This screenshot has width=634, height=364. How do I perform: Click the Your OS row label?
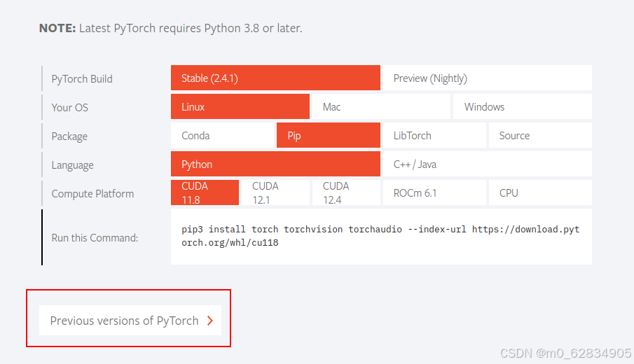[69, 108]
